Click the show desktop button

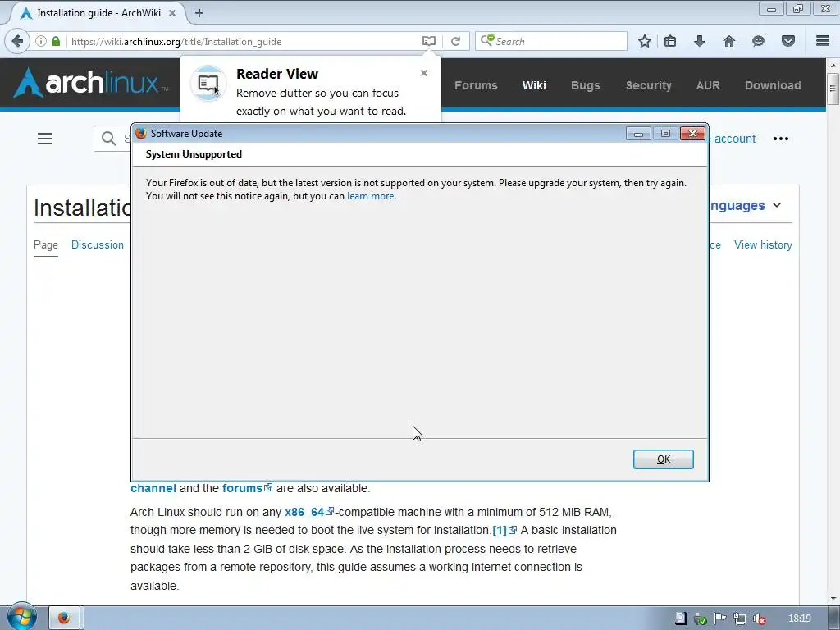(x=834, y=618)
